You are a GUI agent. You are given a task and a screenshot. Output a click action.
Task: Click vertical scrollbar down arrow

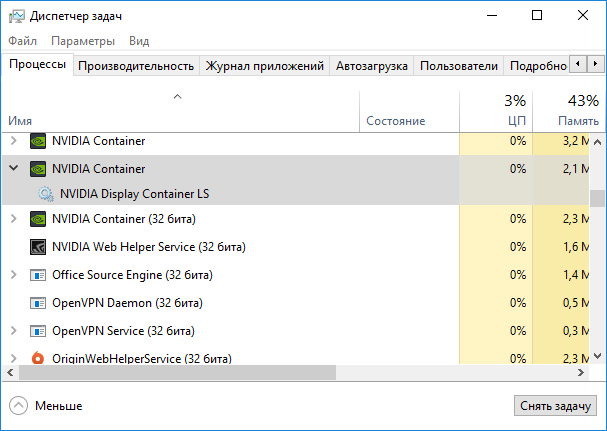point(597,355)
